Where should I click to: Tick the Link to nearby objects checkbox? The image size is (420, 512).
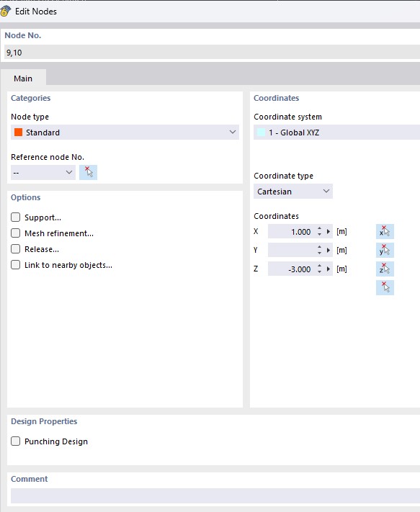(x=15, y=265)
